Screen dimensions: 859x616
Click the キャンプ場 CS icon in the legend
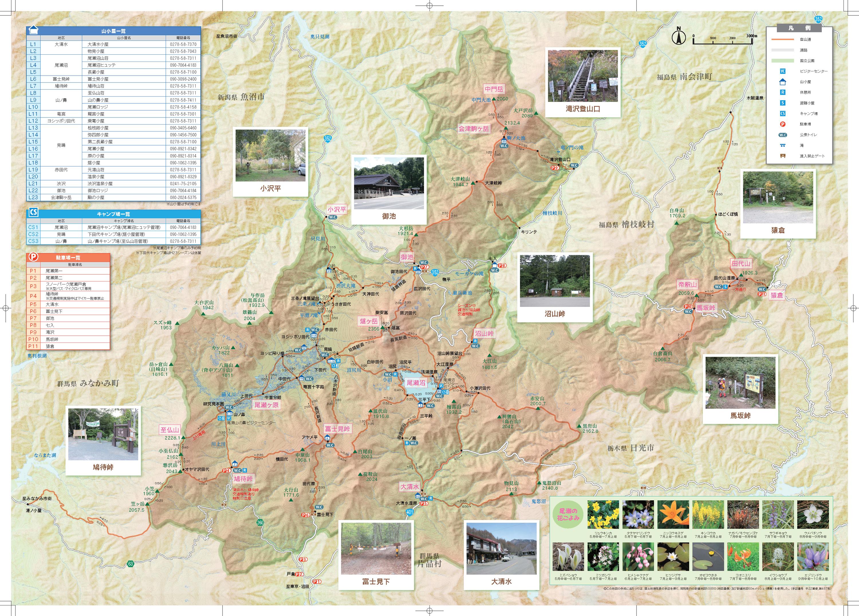point(783,114)
